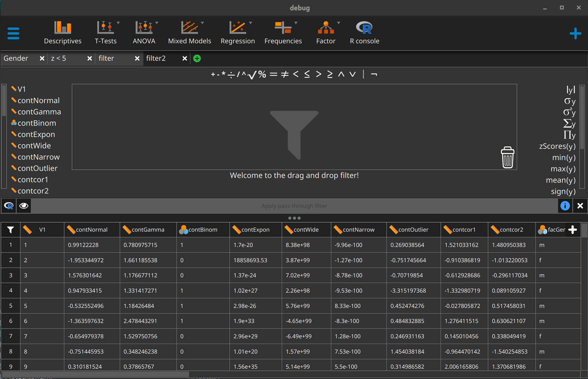588x379 pixels.
Task: Open the Frequencies analysis module
Action: point(283,33)
